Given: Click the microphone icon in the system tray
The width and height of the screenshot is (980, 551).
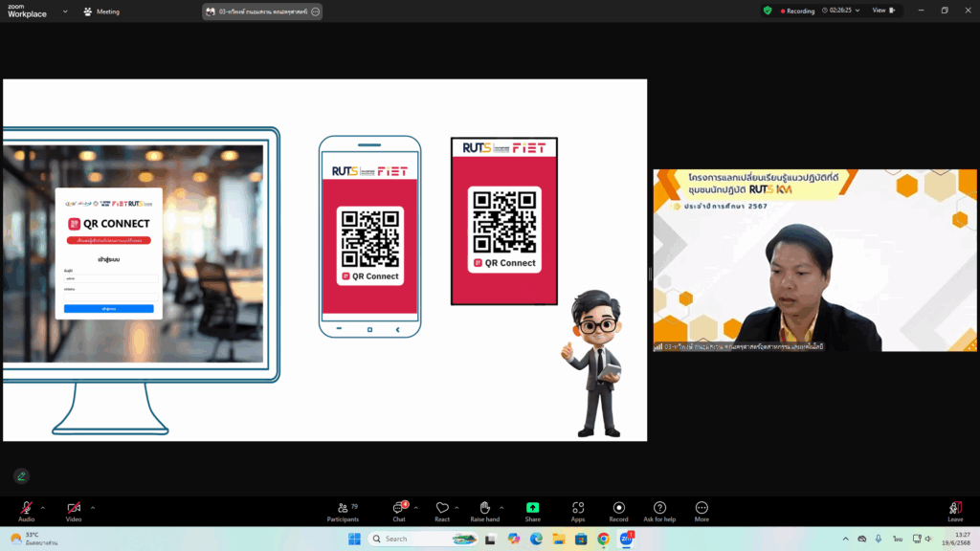Looking at the screenshot, I should (879, 540).
